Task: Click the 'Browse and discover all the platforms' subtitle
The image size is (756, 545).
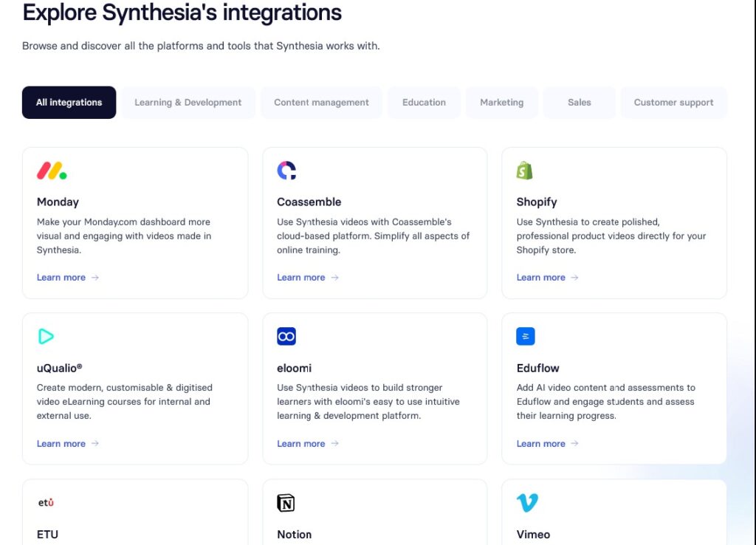Action: coord(201,46)
